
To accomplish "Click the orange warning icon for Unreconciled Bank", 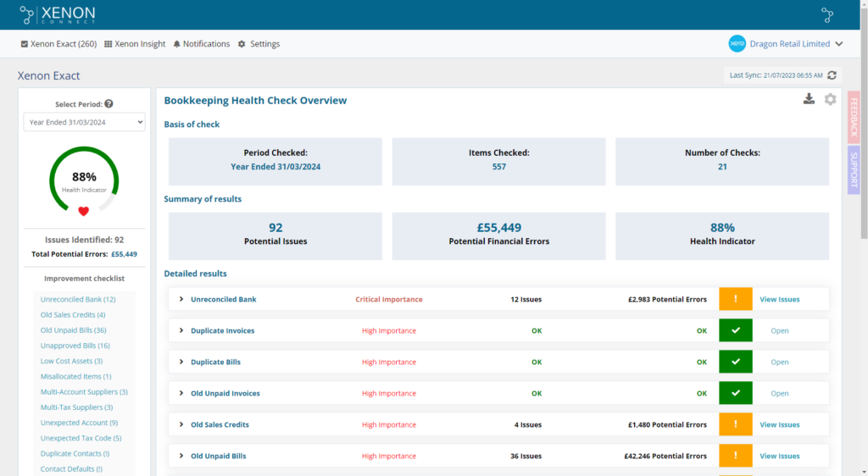I will click(x=735, y=299).
